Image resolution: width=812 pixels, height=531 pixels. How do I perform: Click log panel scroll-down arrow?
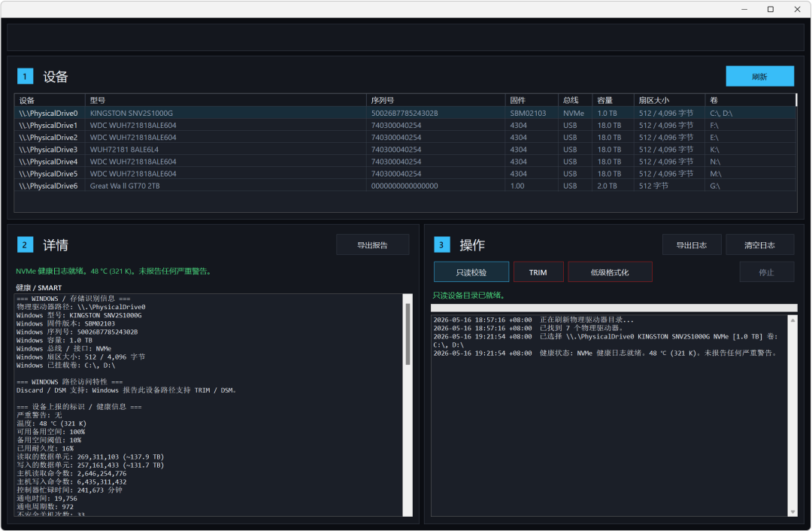792,512
